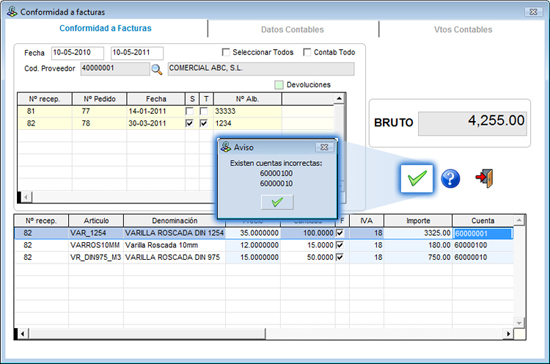Click upper grid Fecha column header
The image size is (550, 364).
[x=156, y=99]
